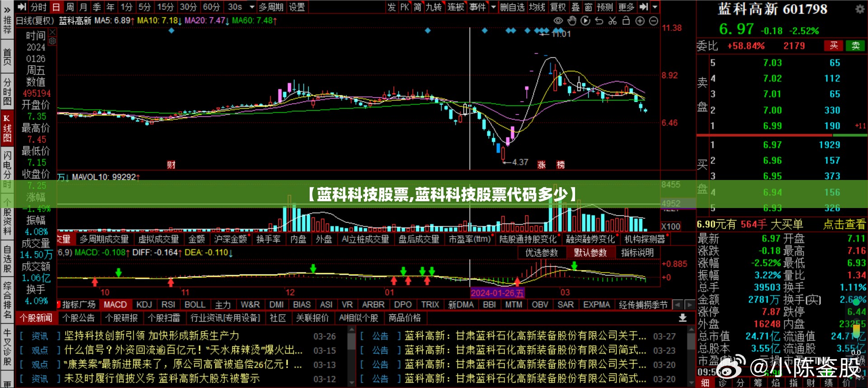Open the 个股公告 tab
The height and width of the screenshot is (388, 868).
(x=79, y=318)
